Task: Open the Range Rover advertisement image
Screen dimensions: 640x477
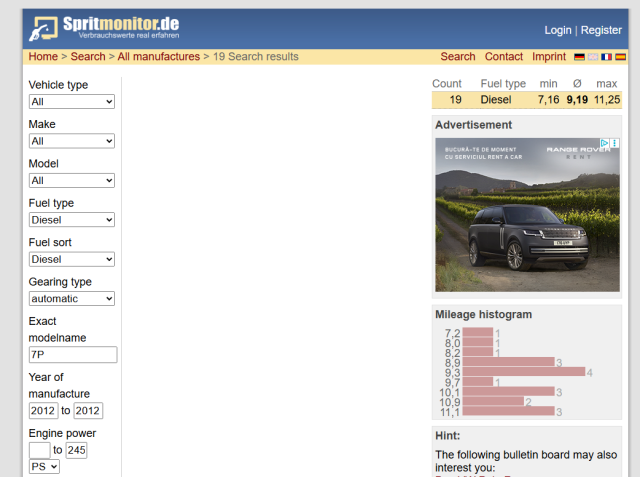Action: click(x=526, y=220)
